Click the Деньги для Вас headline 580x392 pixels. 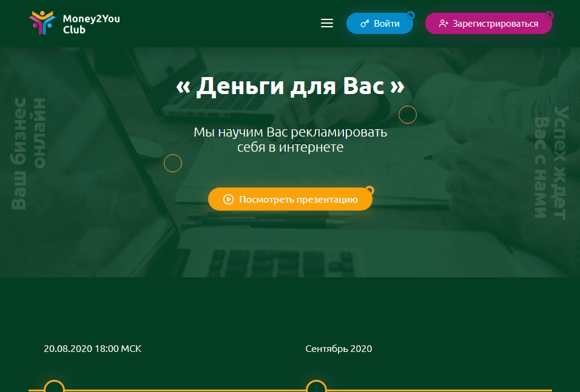pos(290,86)
